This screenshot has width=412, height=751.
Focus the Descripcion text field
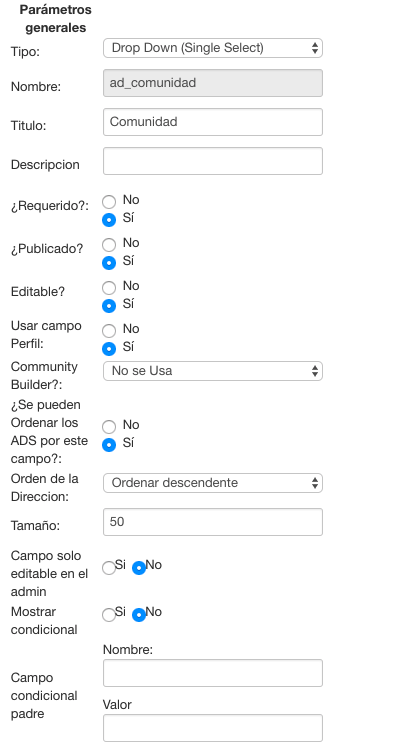pos(213,161)
